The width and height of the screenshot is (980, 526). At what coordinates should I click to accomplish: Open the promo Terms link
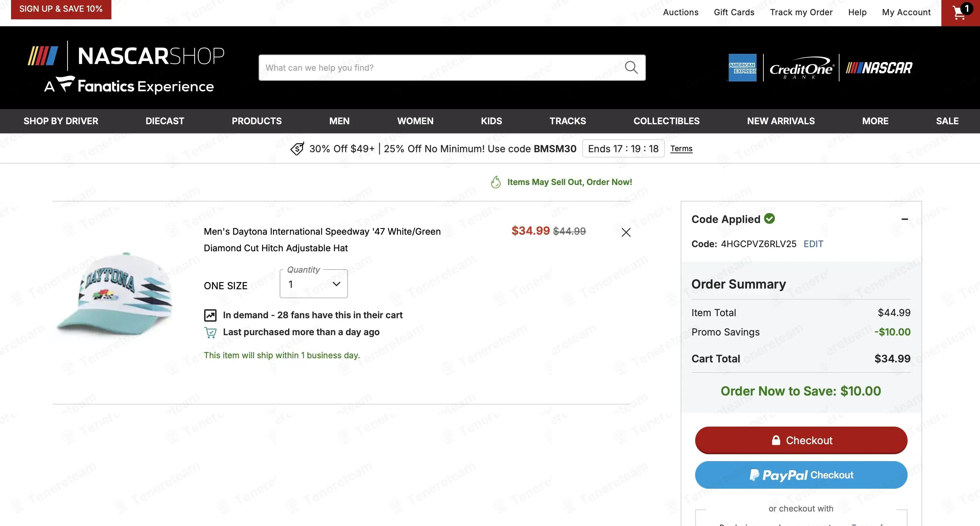tap(681, 148)
